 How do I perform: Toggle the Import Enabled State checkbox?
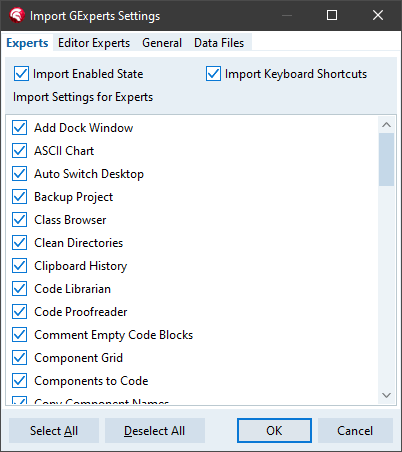[x=21, y=74]
